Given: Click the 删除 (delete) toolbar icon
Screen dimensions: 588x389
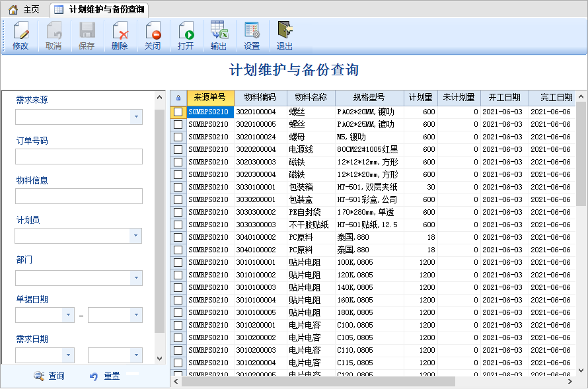Looking at the screenshot, I should (x=120, y=36).
